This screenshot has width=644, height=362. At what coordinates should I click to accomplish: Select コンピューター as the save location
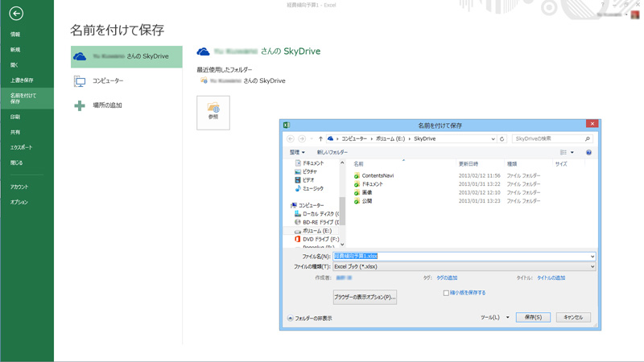[x=108, y=81]
